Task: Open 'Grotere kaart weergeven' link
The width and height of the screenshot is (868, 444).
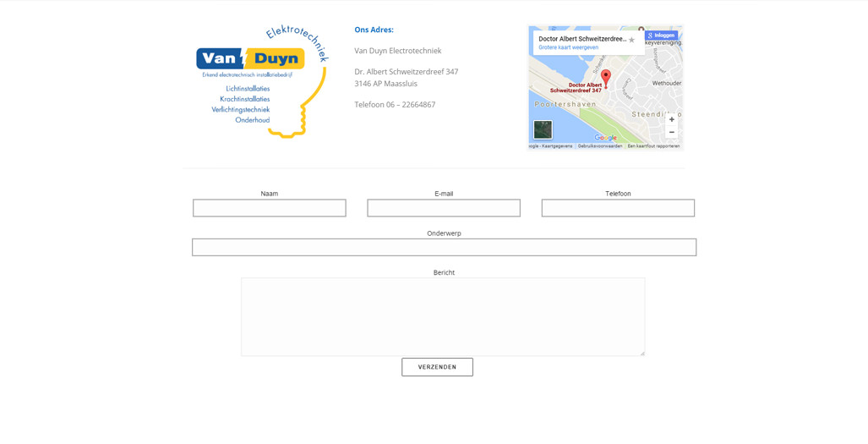Action: tap(569, 47)
